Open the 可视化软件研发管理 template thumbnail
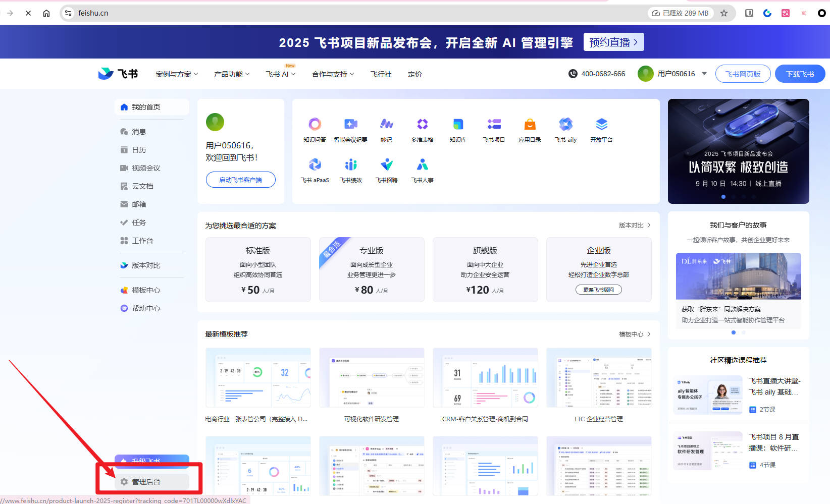 (372, 377)
